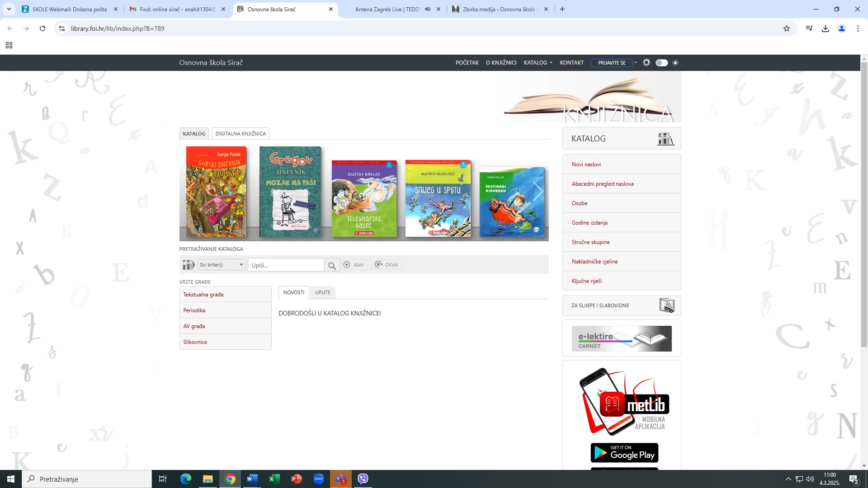Click the page vertical scrollbar
Viewport: 868px width, 488px height.
tap(864, 203)
